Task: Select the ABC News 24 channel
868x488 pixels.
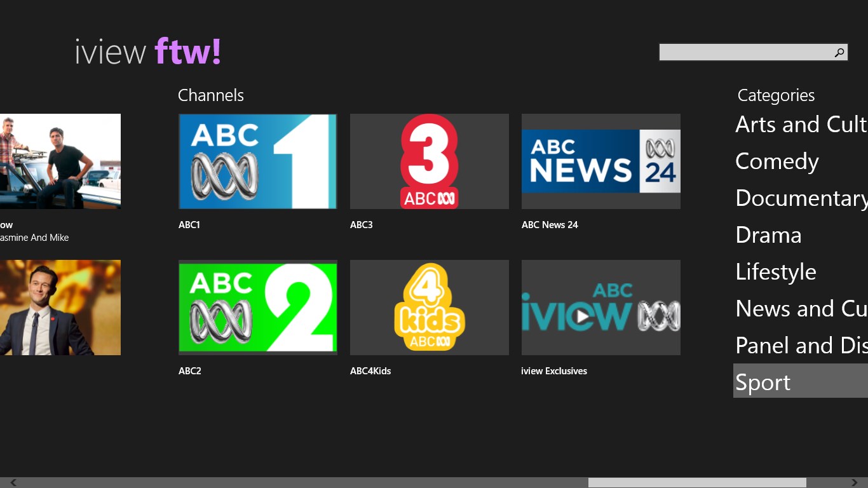Action: pos(600,161)
